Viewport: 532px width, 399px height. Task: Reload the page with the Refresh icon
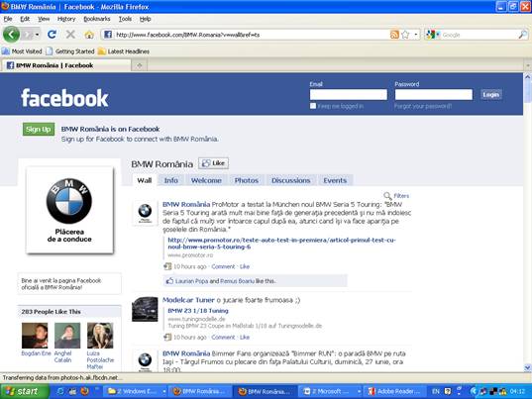pos(52,35)
